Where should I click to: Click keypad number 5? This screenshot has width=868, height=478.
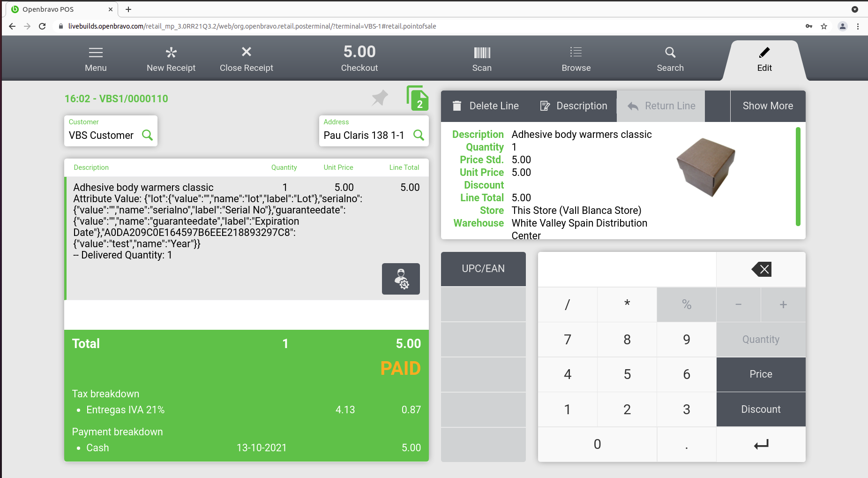(627, 374)
